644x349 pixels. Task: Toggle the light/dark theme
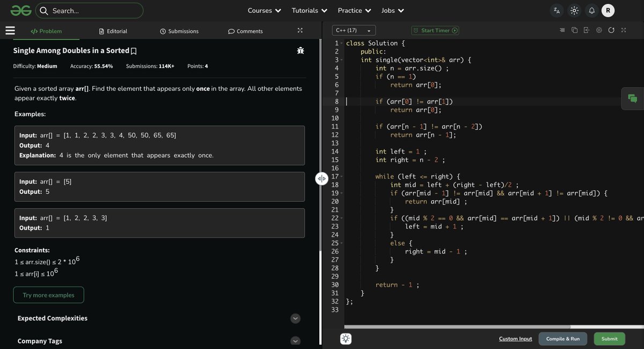coord(574,10)
